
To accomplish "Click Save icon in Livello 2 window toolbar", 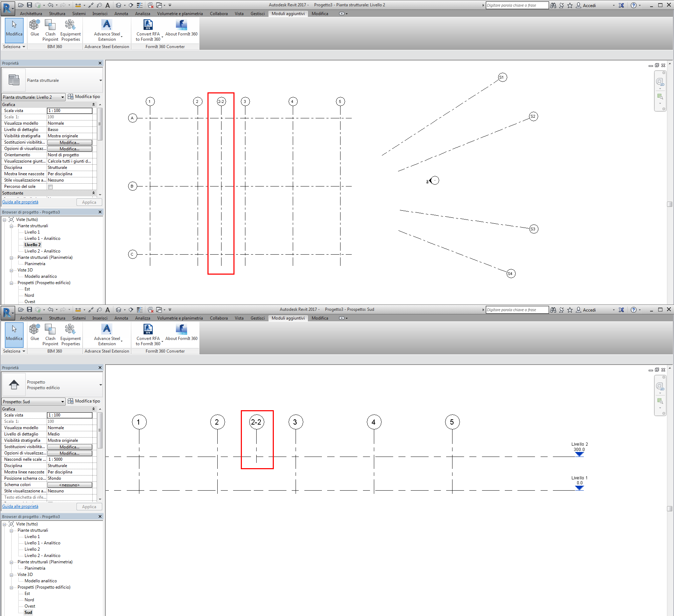I will coord(29,5).
